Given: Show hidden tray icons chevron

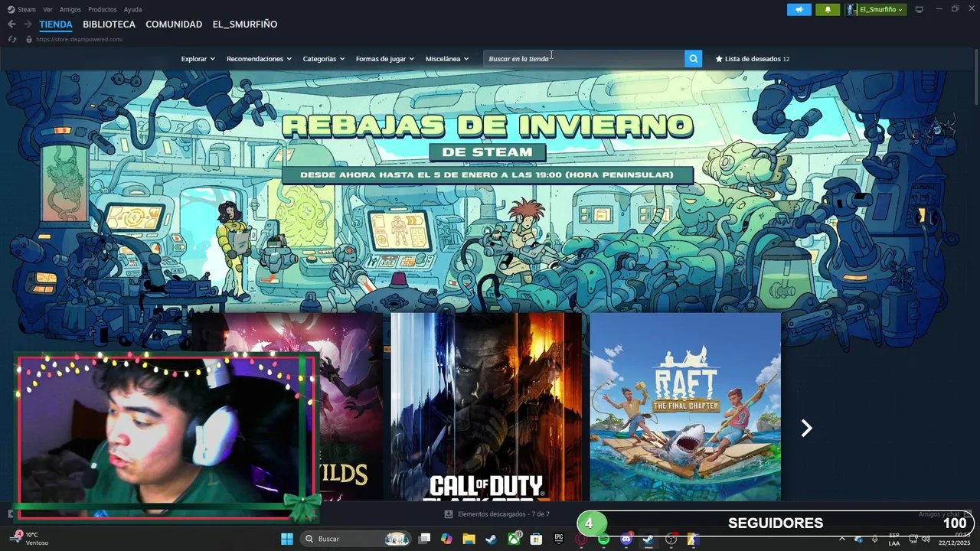Looking at the screenshot, I should [x=842, y=539].
